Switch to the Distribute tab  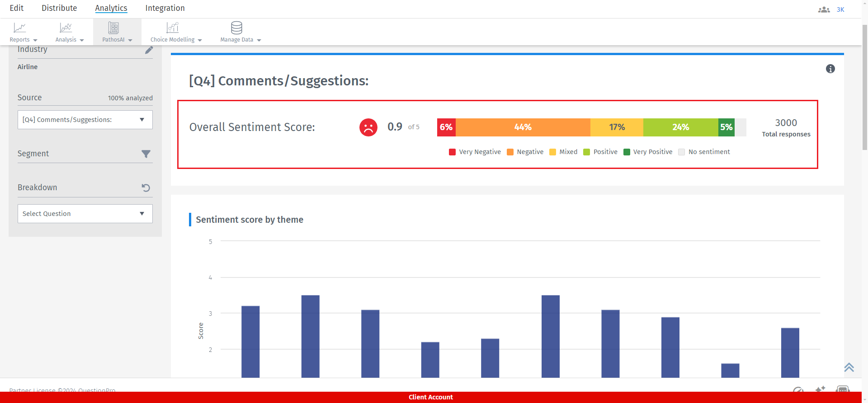pos(59,8)
